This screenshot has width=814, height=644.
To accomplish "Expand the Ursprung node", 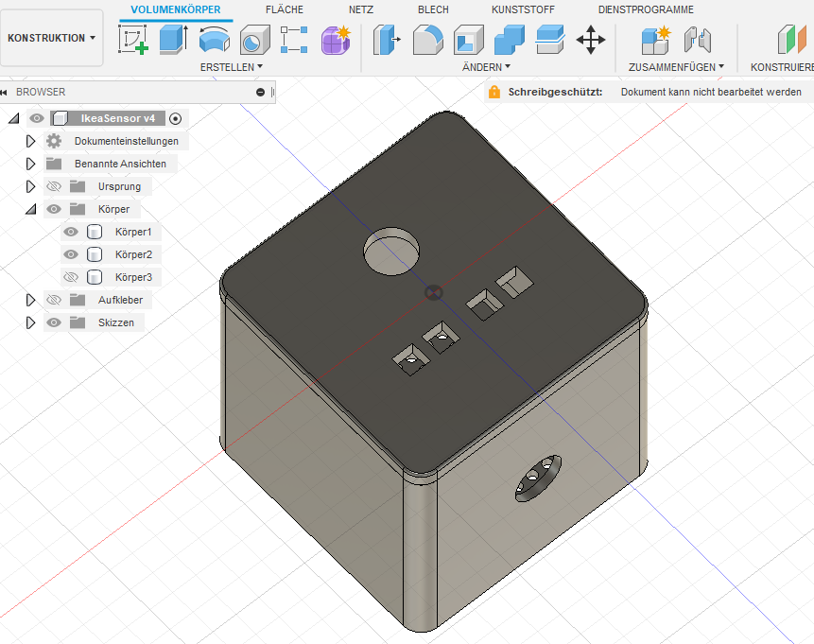I will 30,186.
